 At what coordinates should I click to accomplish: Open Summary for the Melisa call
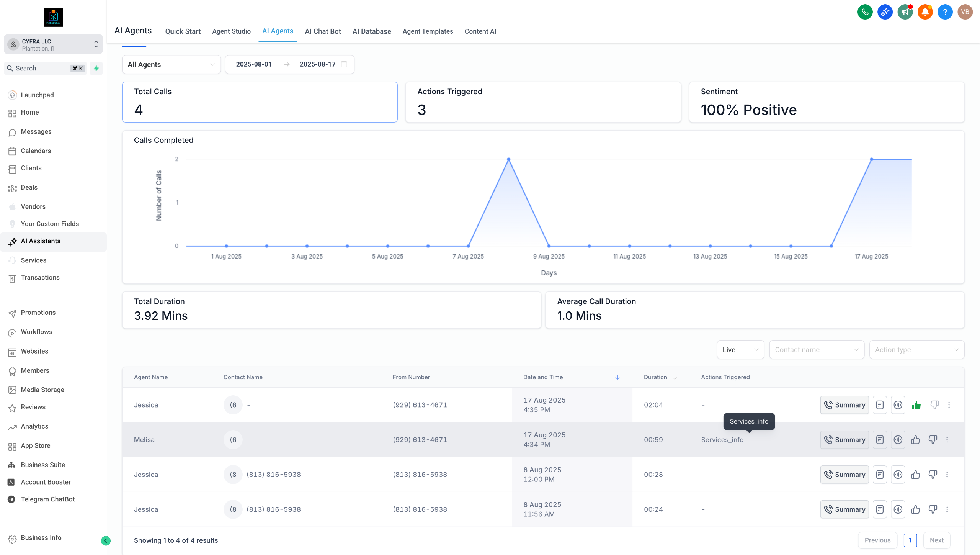pyautogui.click(x=844, y=440)
